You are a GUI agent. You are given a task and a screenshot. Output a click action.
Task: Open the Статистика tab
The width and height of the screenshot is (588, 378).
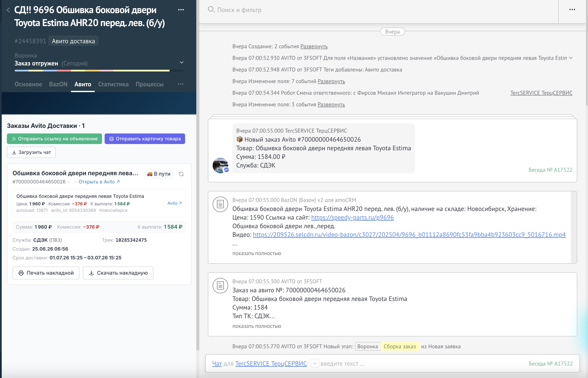tap(113, 84)
